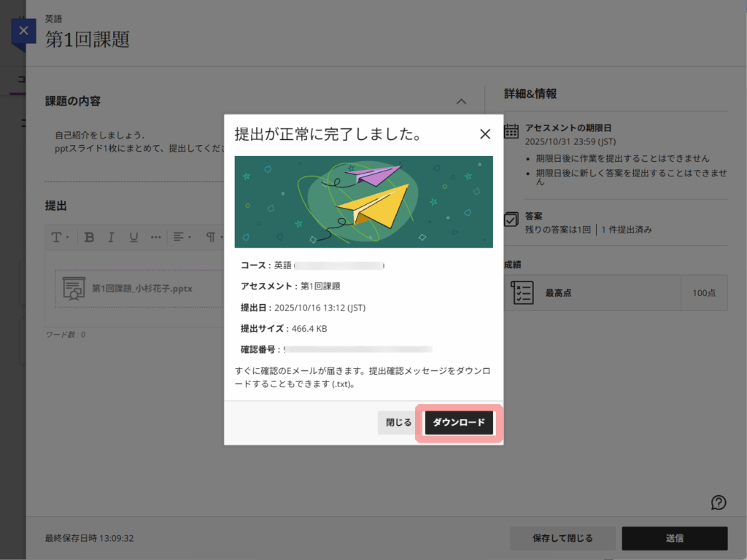The height and width of the screenshot is (560, 747).
Task: Click the 閉じる button in the dialog
Action: [x=398, y=423]
